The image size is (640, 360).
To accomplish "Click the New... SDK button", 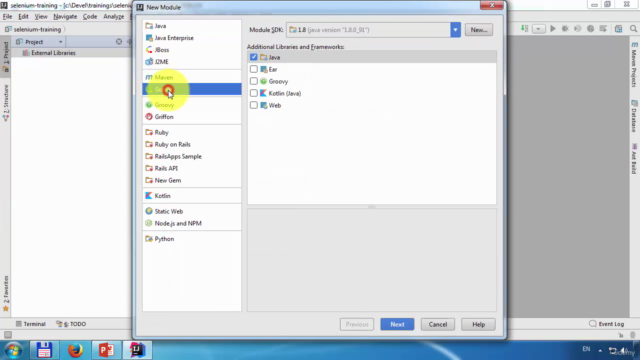I will [x=479, y=30].
